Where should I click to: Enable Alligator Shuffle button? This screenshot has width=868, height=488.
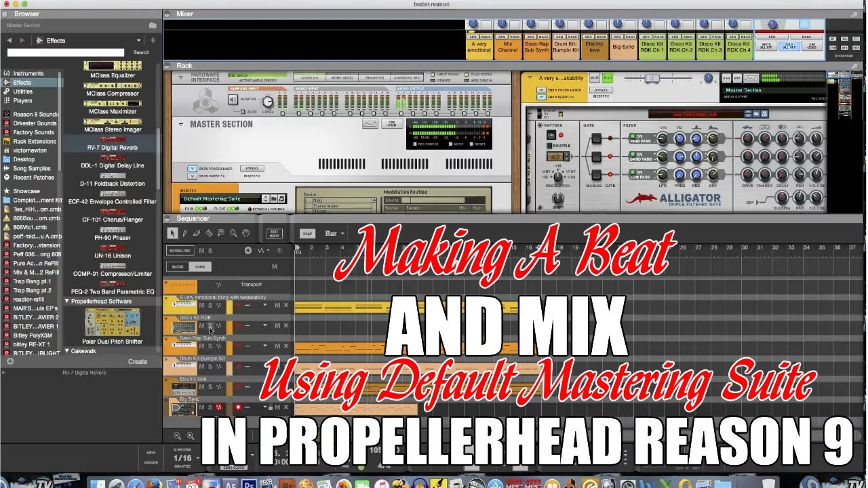[551, 146]
